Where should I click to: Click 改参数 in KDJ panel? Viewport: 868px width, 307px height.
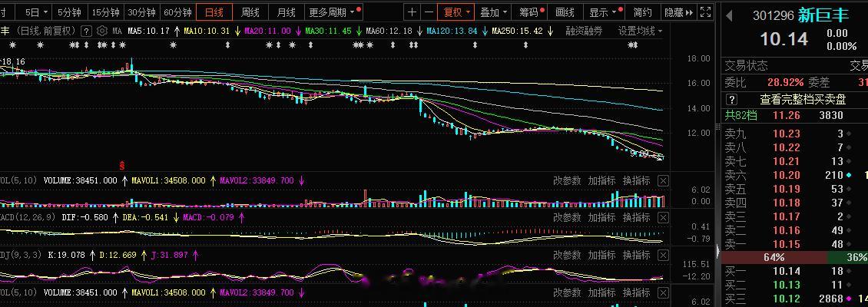click(x=568, y=256)
